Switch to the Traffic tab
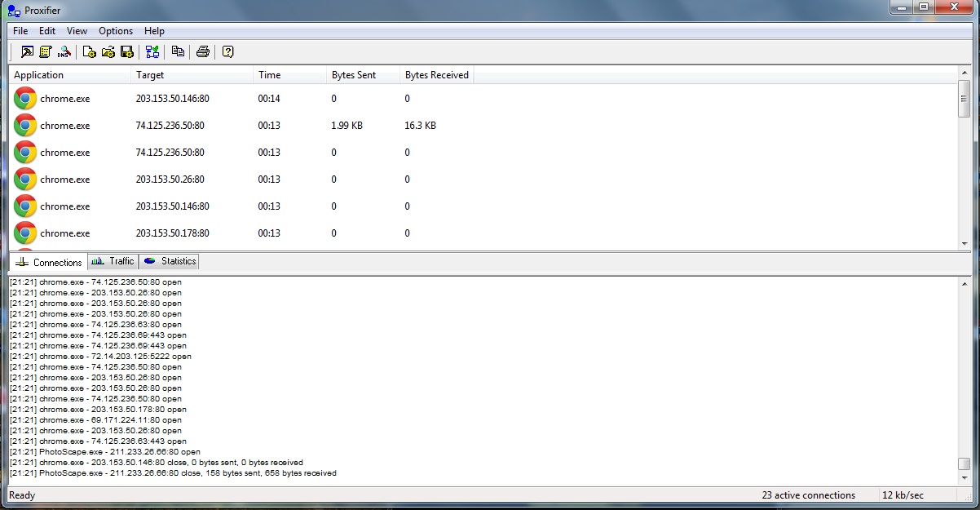Screen dimensions: 980x510 [113, 261]
